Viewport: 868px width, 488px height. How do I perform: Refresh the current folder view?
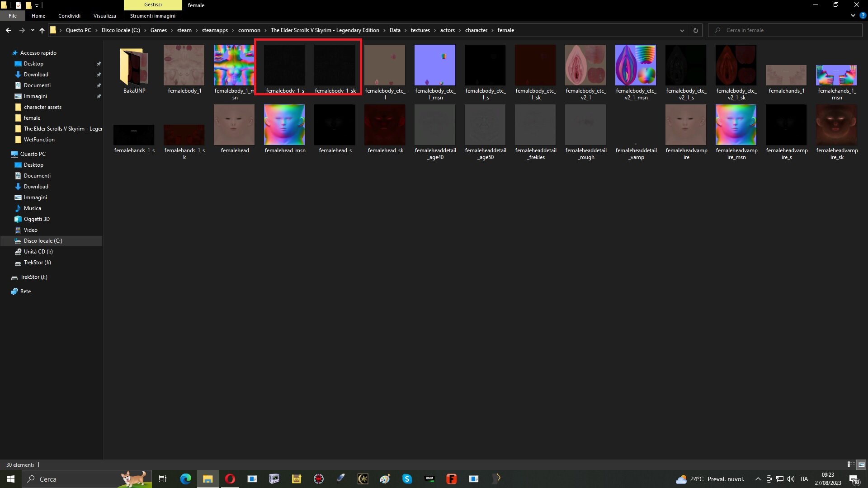695,30
